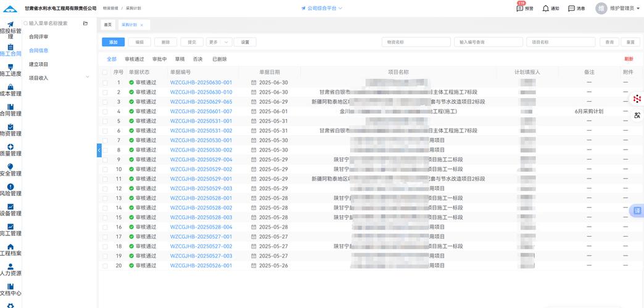The width and height of the screenshot is (644, 308).
Task: Tick checkbox for row WZCGJHB-20250526-001
Action: (x=105, y=265)
